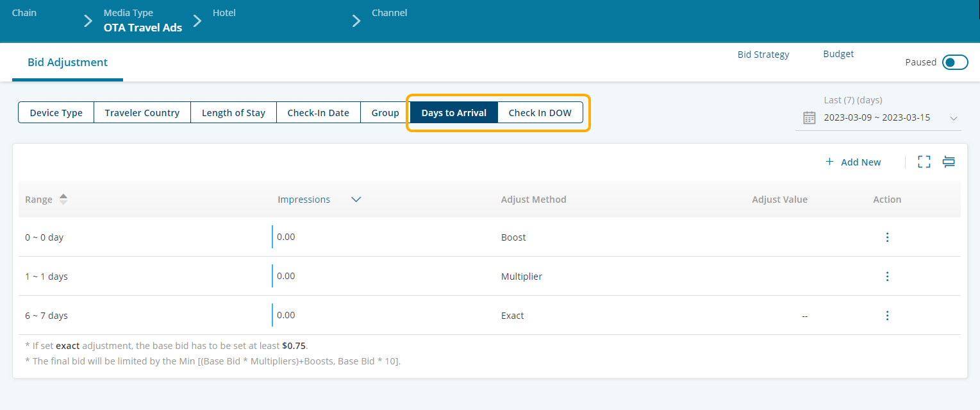The image size is (980, 410).
Task: Select the Check In DOW tab
Action: (540, 113)
